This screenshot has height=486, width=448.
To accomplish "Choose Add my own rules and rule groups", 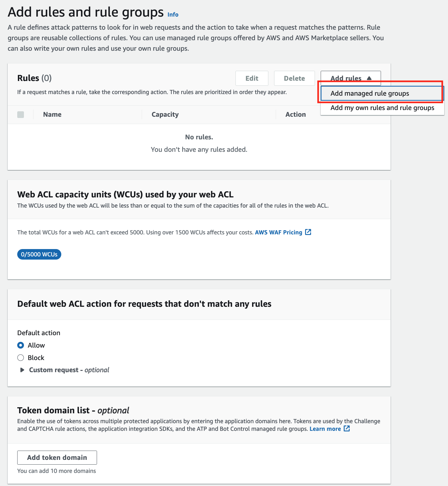I will [382, 108].
